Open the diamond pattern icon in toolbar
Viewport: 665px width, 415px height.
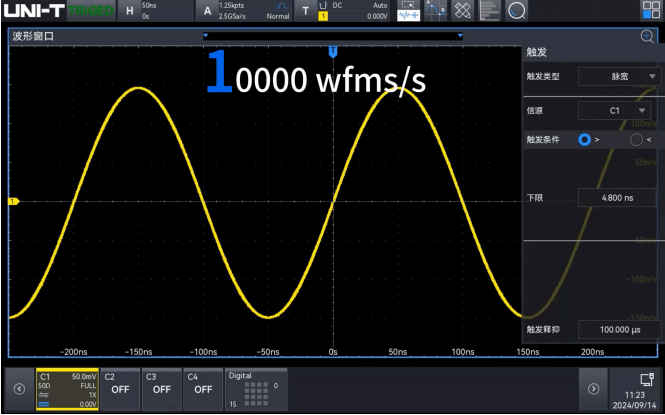click(462, 11)
